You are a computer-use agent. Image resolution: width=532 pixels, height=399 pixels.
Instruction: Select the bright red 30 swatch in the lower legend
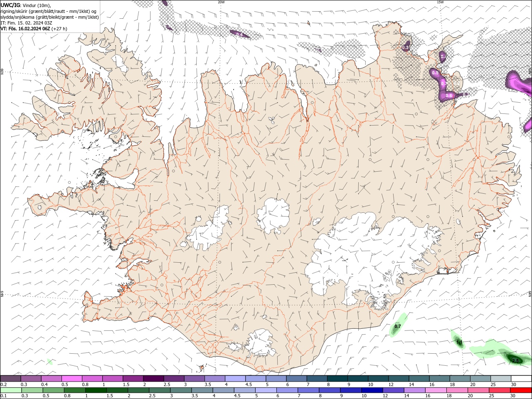click(x=520, y=390)
